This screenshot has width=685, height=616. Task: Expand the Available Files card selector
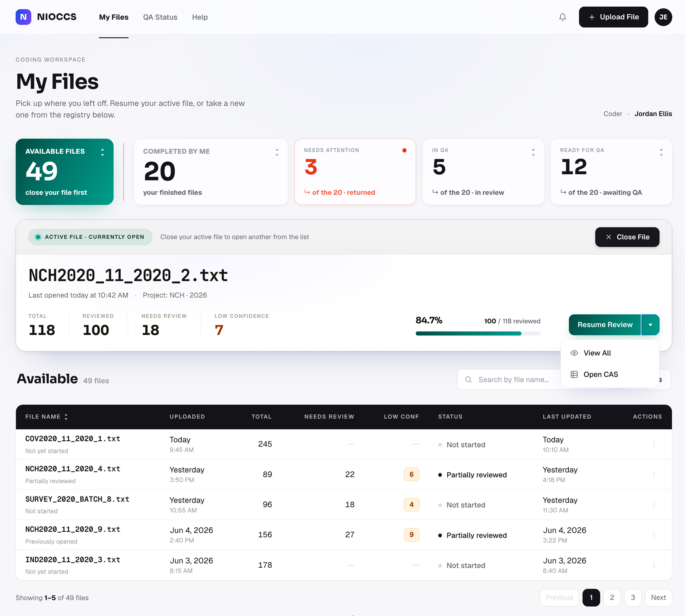(102, 152)
